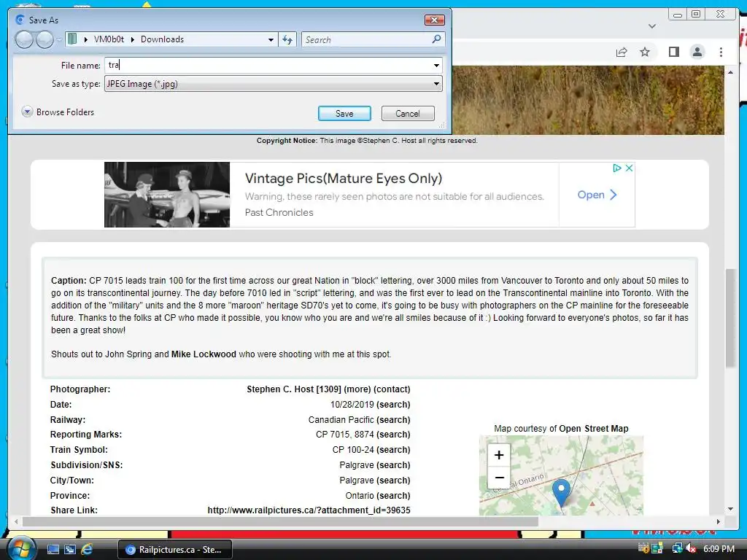Click the horizontal scroll right arrow
Image resolution: width=747 pixels, height=560 pixels.
[x=719, y=522]
